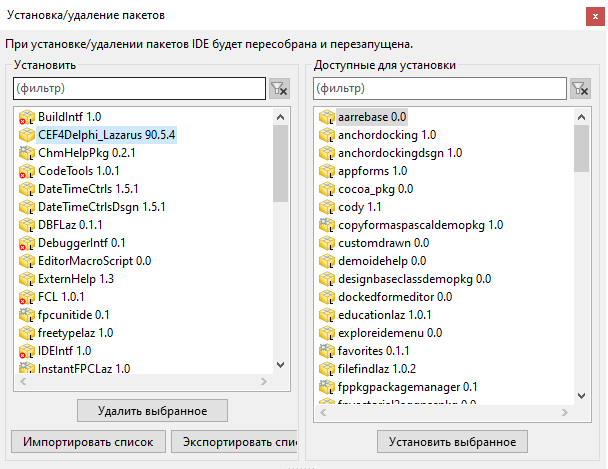Select DBFLaz 0.1.1 text

coord(70,225)
